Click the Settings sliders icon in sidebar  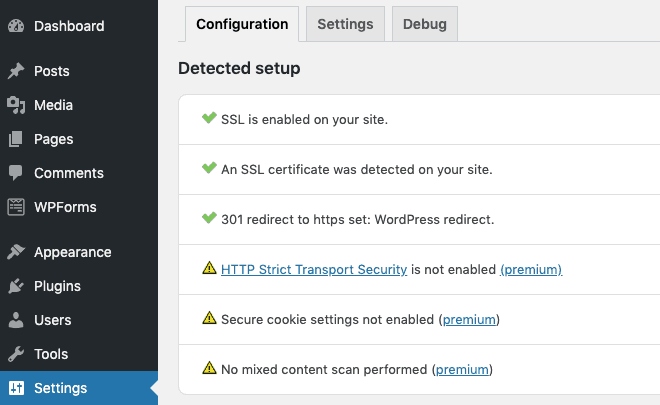coord(16,388)
